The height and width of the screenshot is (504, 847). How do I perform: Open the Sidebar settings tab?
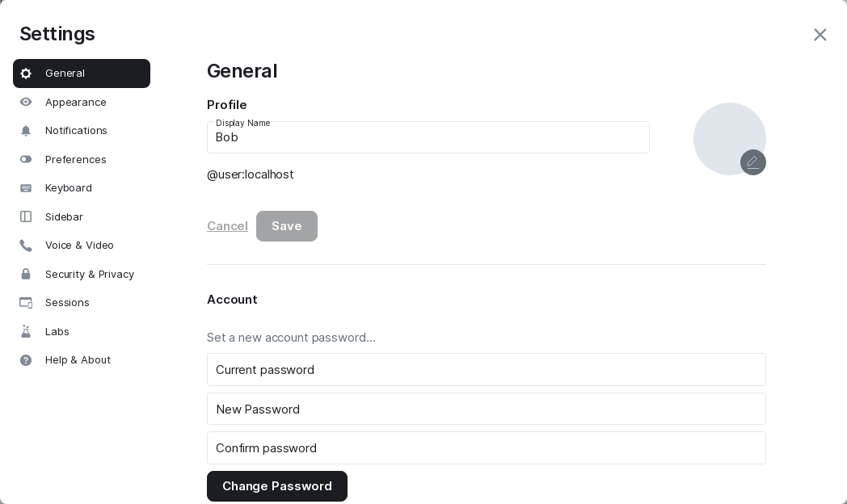[x=64, y=217]
